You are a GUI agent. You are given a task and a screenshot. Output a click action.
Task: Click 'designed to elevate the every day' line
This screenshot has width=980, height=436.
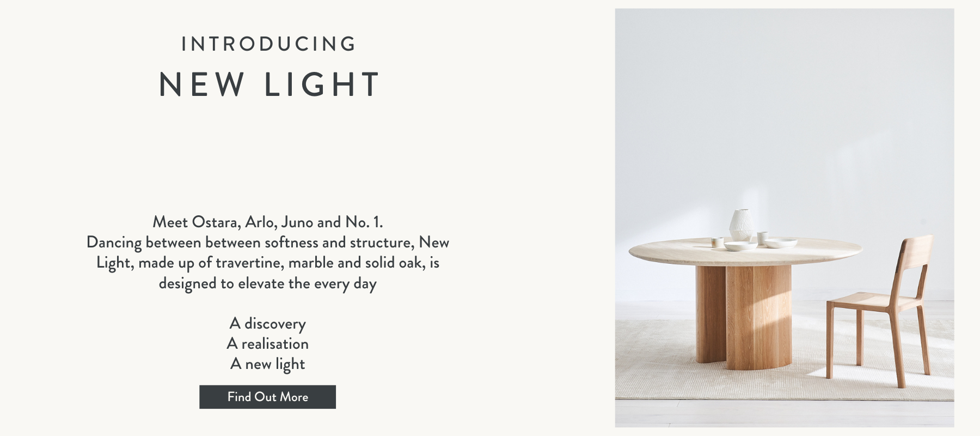click(x=267, y=283)
